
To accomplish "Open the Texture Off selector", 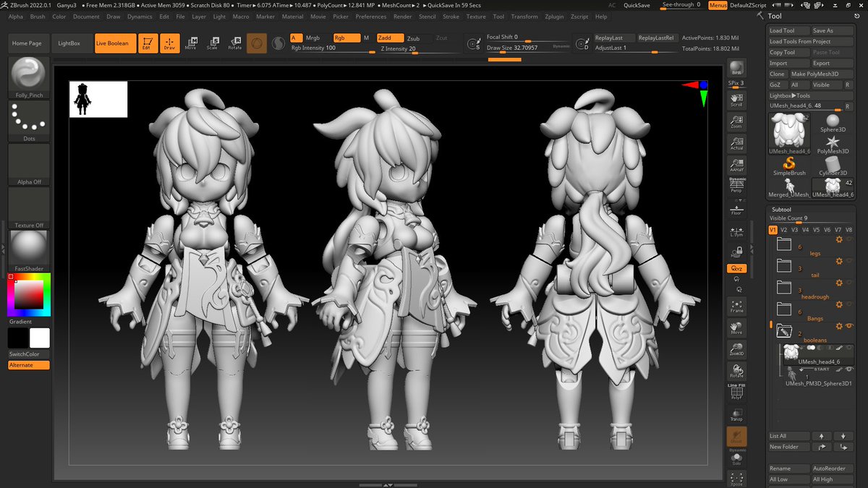I will (x=29, y=208).
